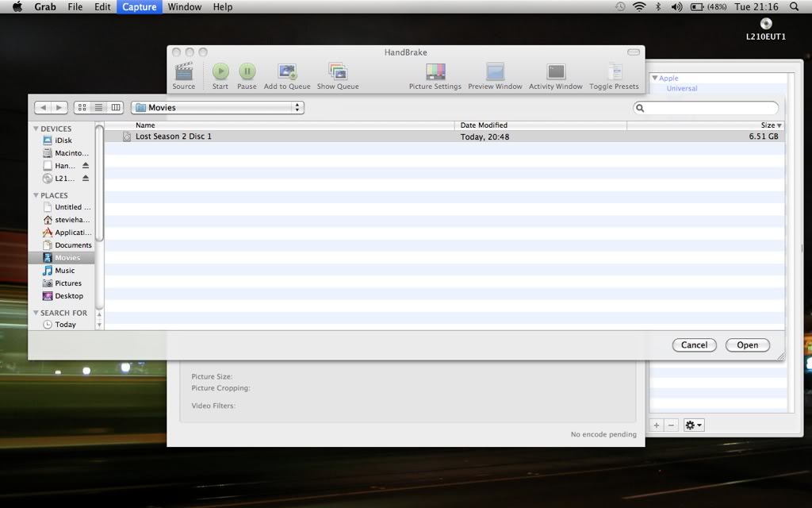The width and height of the screenshot is (812, 508).
Task: Click the file dialog search field
Action: coord(706,108)
